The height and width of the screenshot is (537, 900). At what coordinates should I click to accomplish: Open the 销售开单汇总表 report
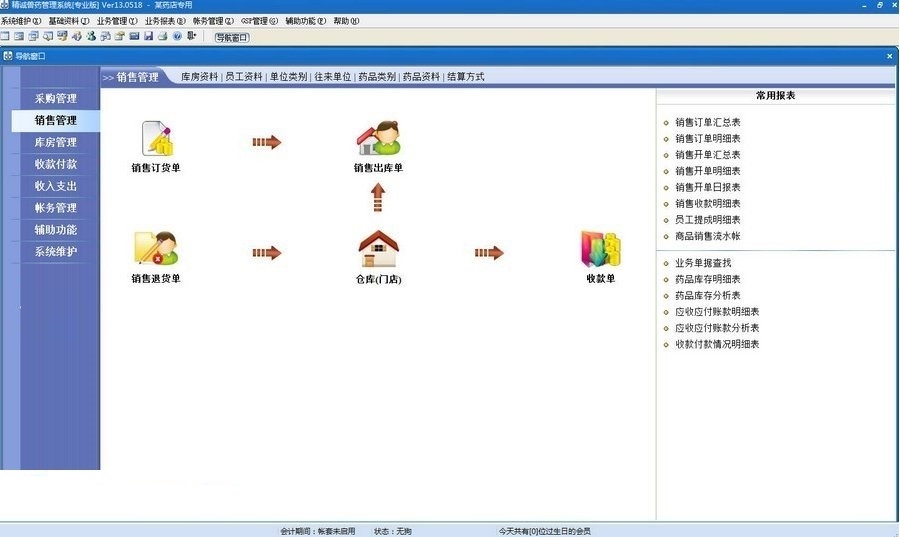point(708,154)
